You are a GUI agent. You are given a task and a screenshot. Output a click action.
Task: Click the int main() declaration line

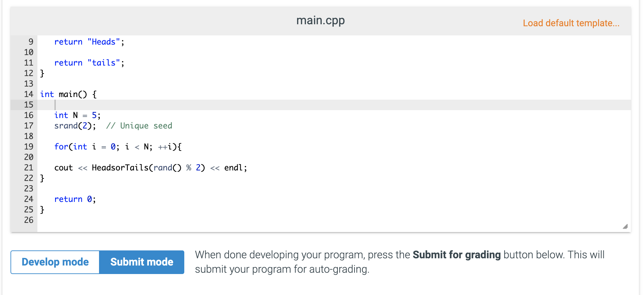point(68,94)
